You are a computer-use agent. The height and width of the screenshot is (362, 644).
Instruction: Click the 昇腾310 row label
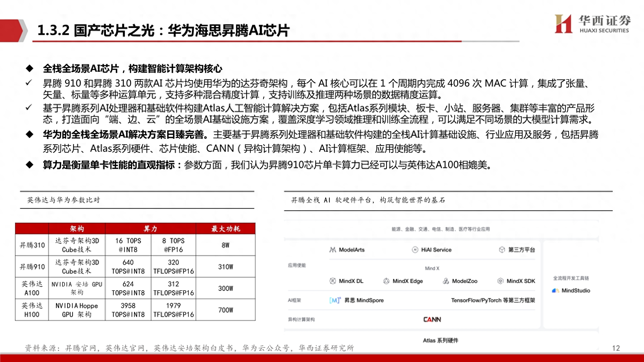32,245
